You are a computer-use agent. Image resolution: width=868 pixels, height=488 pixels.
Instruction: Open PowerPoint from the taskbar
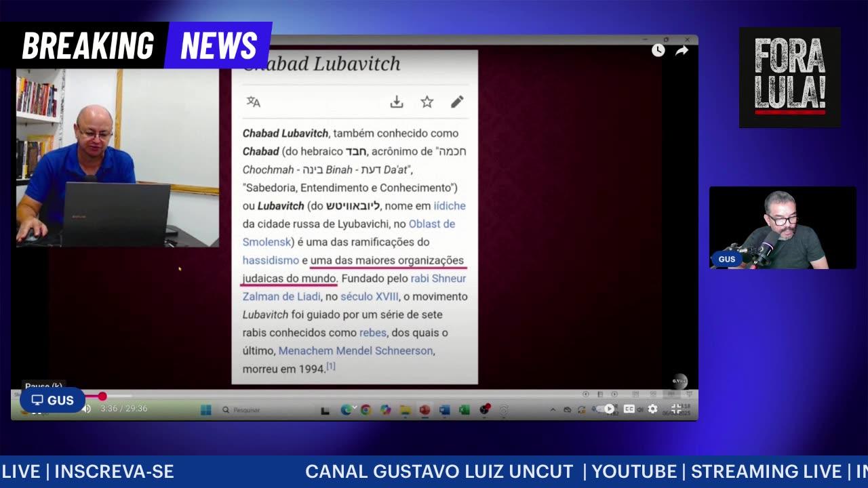425,409
